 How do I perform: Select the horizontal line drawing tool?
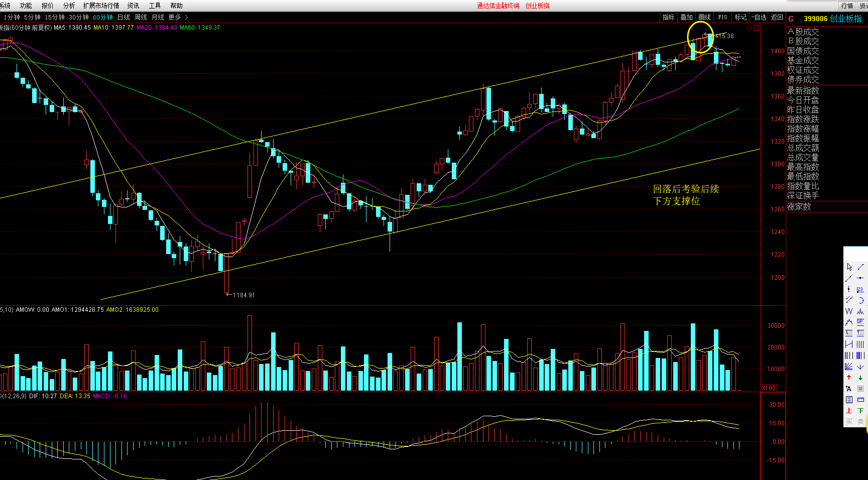[860, 278]
